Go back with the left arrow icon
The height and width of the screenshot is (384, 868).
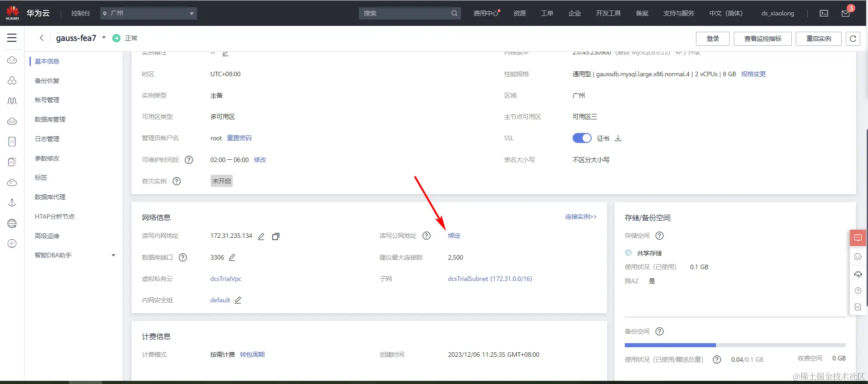tap(42, 38)
